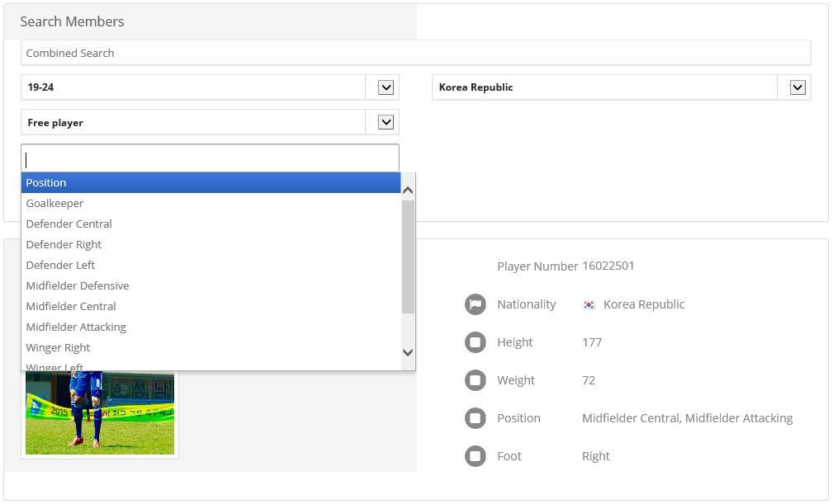Click the arrow of Free player dropdown
Screen dimensions: 833x504
tap(386, 123)
